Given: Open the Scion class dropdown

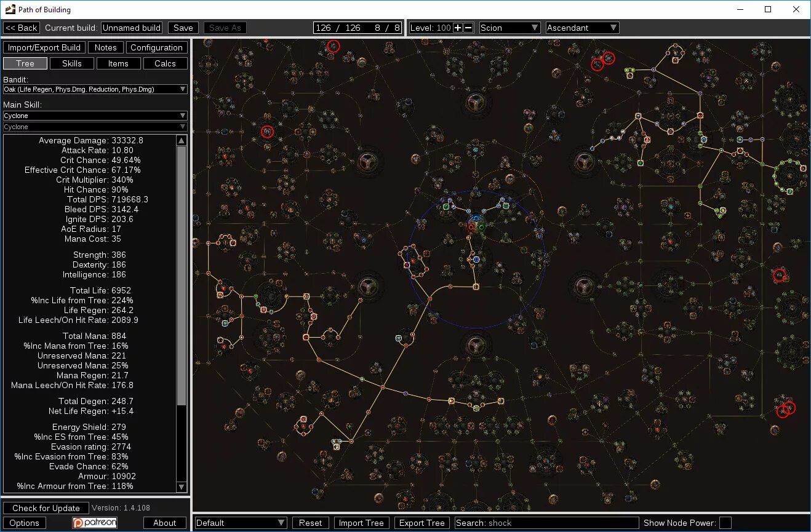Looking at the screenshot, I should click(509, 28).
